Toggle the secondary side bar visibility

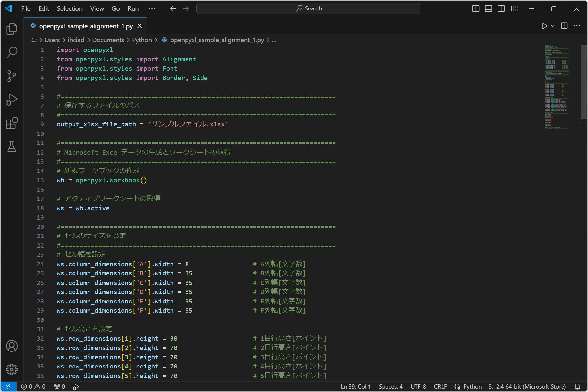501,9
